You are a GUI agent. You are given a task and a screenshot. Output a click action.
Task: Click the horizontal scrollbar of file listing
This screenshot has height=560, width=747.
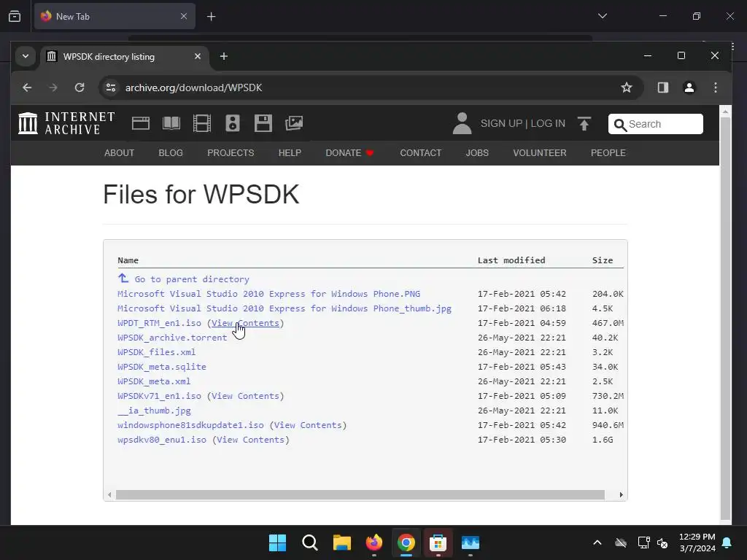tap(360, 495)
